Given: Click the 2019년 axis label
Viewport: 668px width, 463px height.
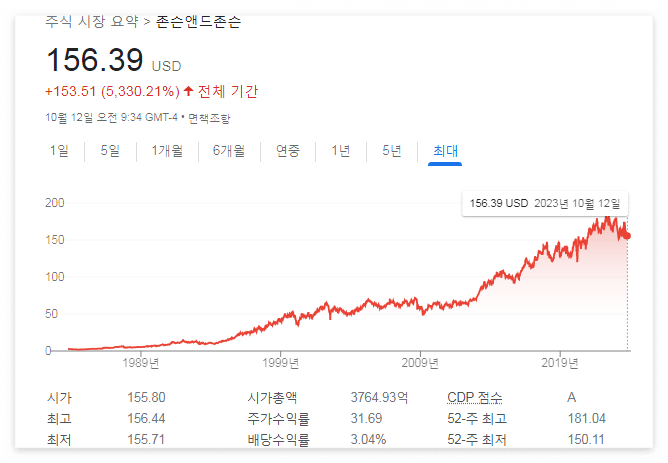Looking at the screenshot, I should (x=560, y=363).
